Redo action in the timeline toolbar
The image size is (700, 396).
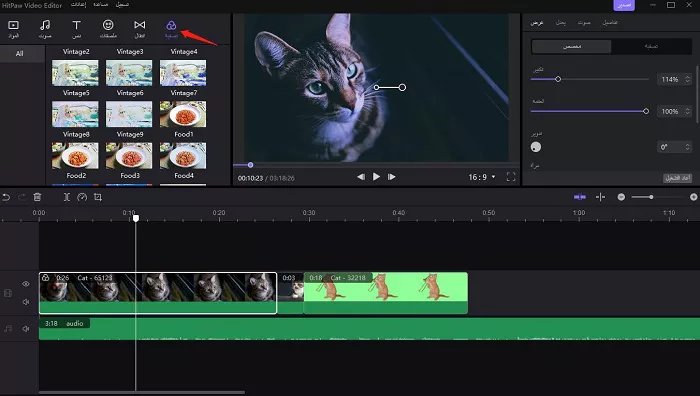tap(21, 197)
